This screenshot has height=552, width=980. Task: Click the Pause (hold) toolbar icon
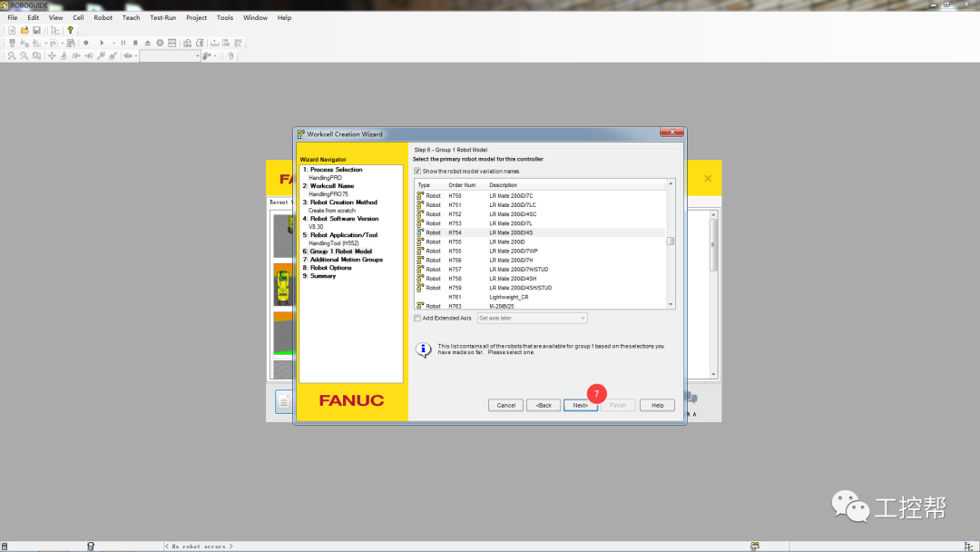123,44
